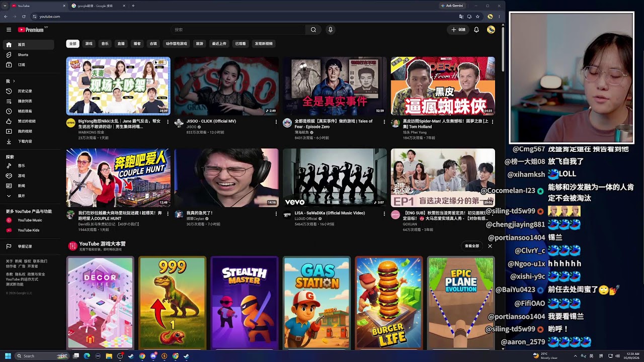The width and height of the screenshot is (644, 362).
Task: Open 稍后观看 (Watch later) in sidebar
Action: (29, 111)
